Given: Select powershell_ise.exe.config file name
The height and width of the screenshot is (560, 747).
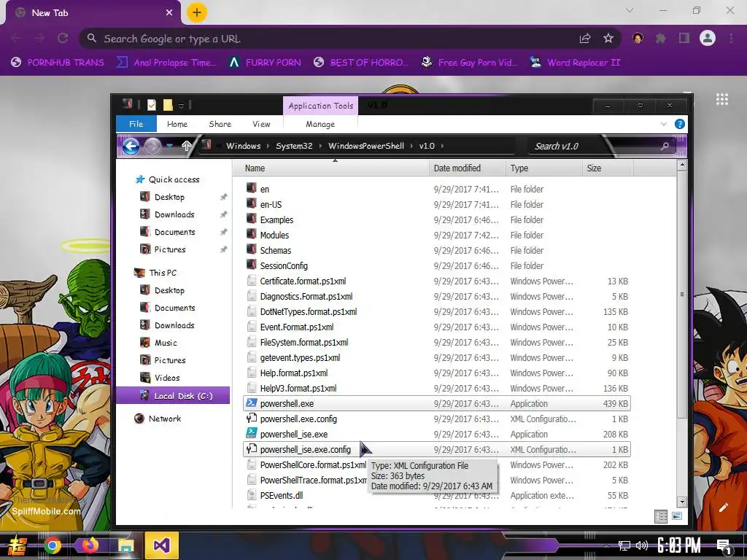Looking at the screenshot, I should coord(306,449).
